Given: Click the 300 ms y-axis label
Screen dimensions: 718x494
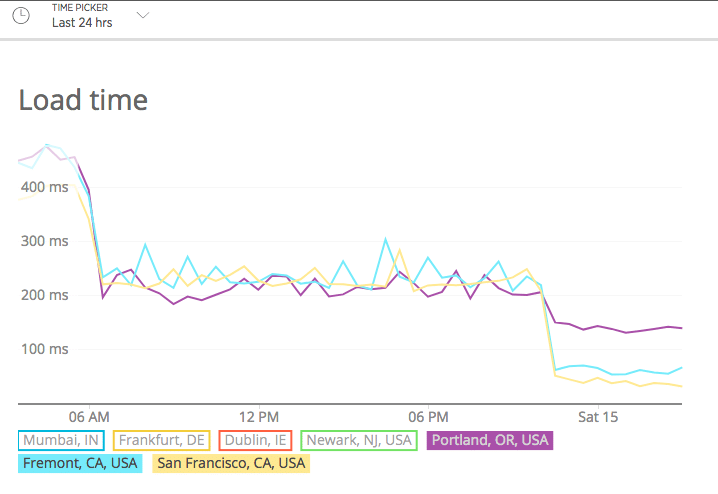Looking at the screenshot, I should point(43,241).
